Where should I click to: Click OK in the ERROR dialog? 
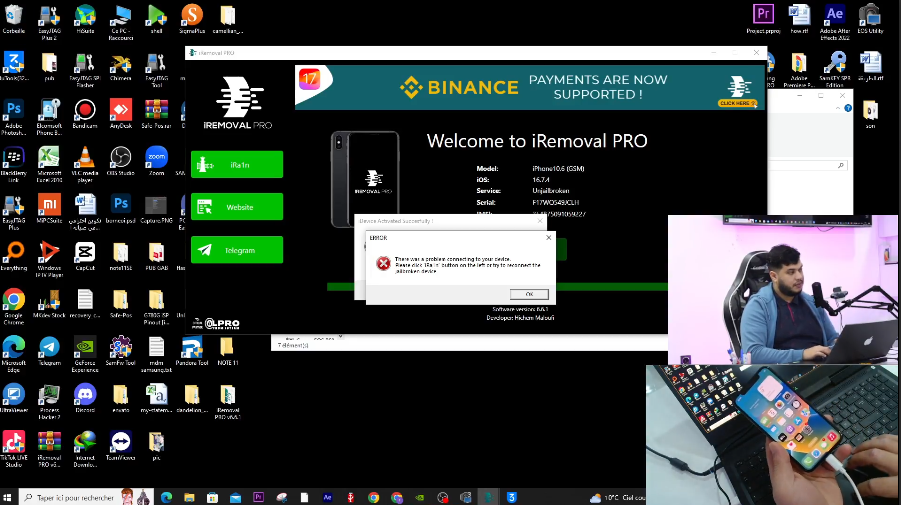pyautogui.click(x=529, y=294)
